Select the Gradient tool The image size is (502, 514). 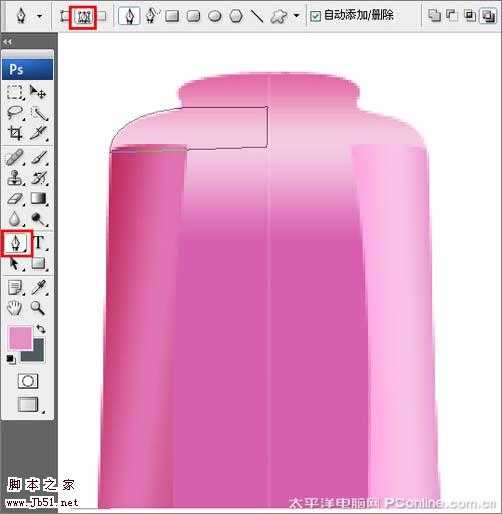click(39, 199)
